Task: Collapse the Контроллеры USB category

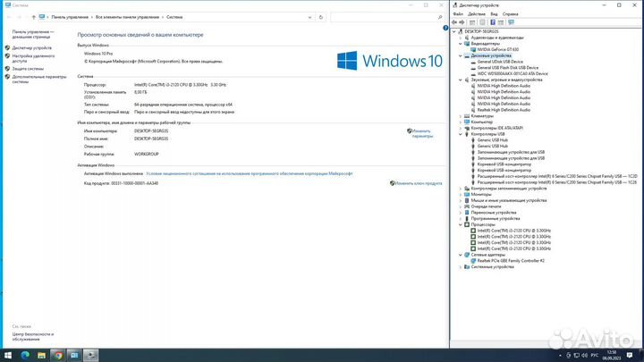Action: (461, 134)
